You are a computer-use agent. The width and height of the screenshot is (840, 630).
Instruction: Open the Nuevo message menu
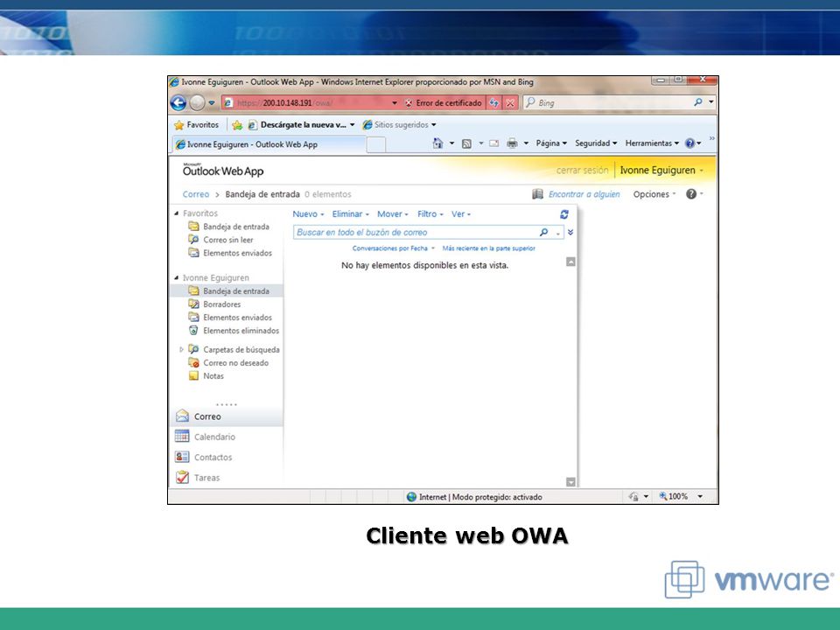pos(308,213)
